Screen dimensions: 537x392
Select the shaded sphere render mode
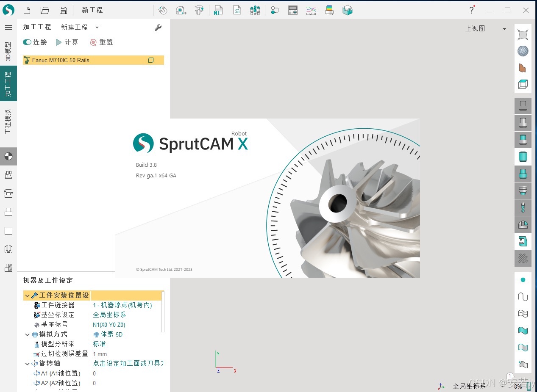[x=523, y=51]
